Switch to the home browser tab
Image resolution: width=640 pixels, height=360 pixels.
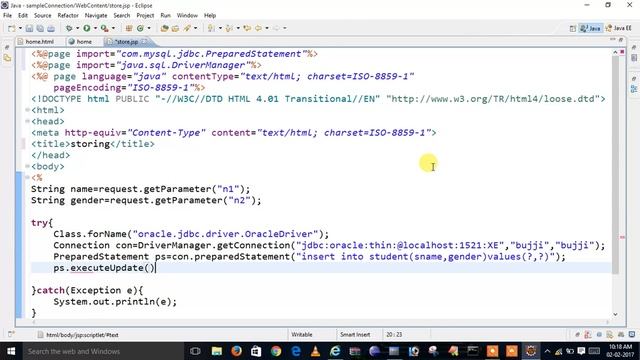80,42
